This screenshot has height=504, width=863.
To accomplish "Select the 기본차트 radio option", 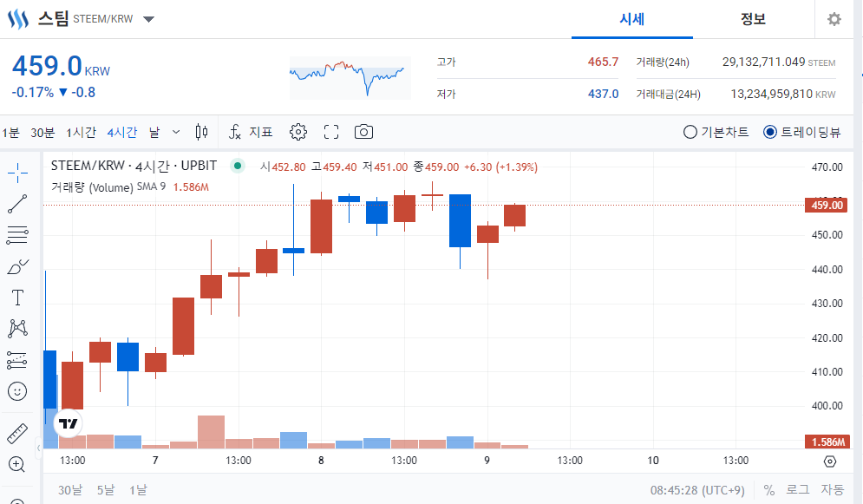I will [716, 132].
